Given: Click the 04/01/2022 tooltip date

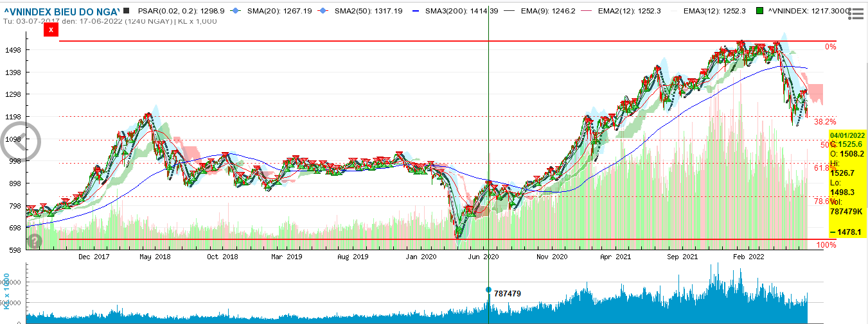Looking at the screenshot, I should coord(847,135).
